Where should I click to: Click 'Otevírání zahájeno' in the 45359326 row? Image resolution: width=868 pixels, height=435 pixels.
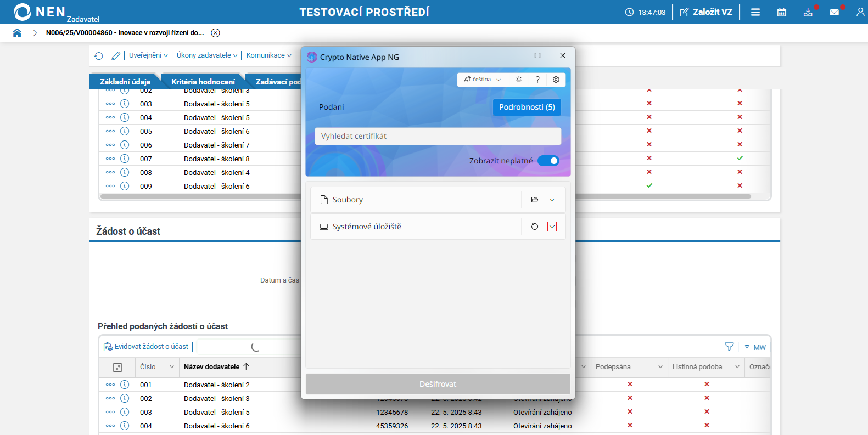542,426
